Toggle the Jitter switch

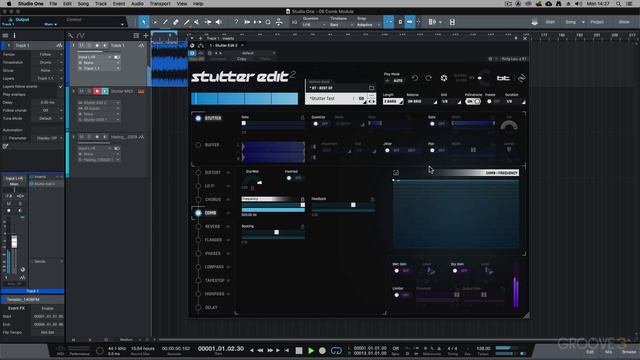[x=392, y=150]
